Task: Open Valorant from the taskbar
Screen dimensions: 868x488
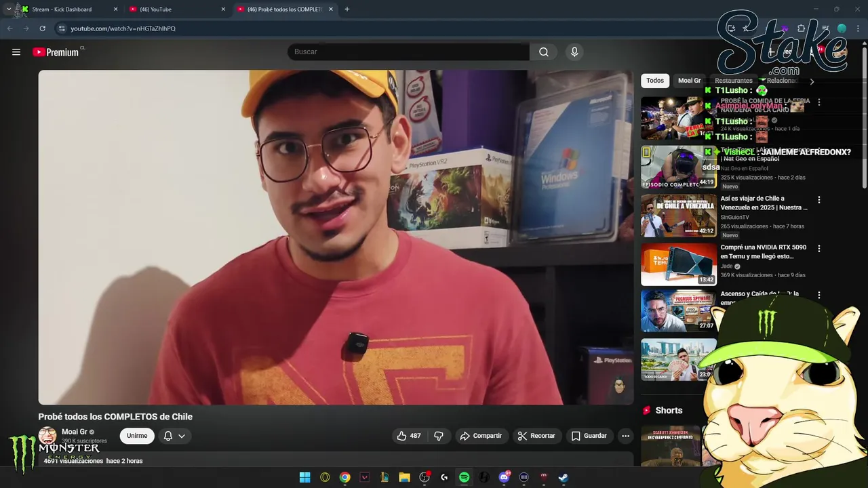Action: tap(365, 477)
